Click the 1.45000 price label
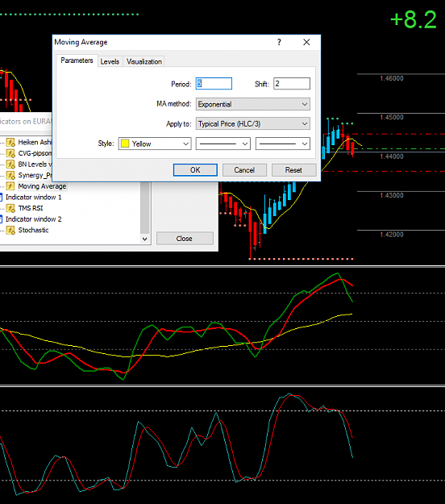Screen dimensions: 445x504 (x=392, y=117)
